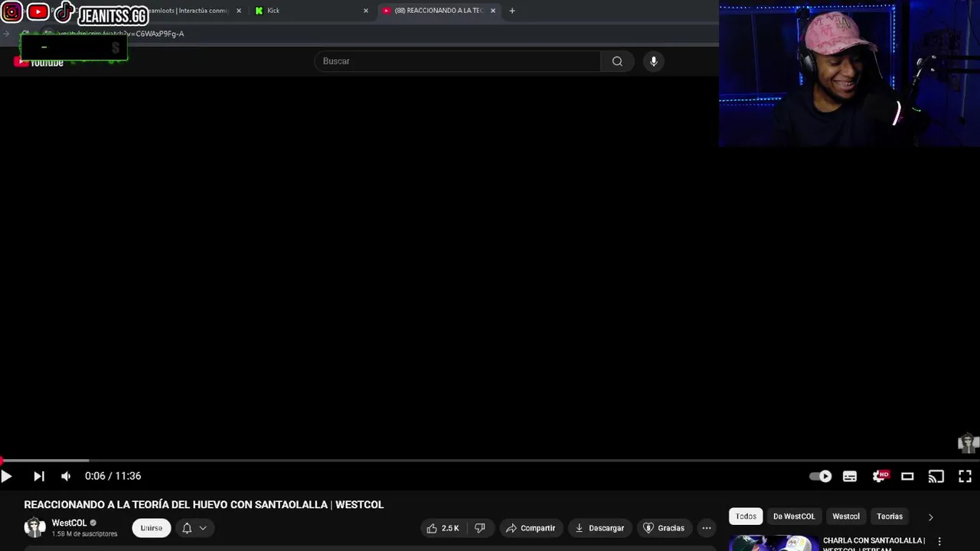Click the browser address bar URL
This screenshot has height=551, width=980.
point(121,34)
